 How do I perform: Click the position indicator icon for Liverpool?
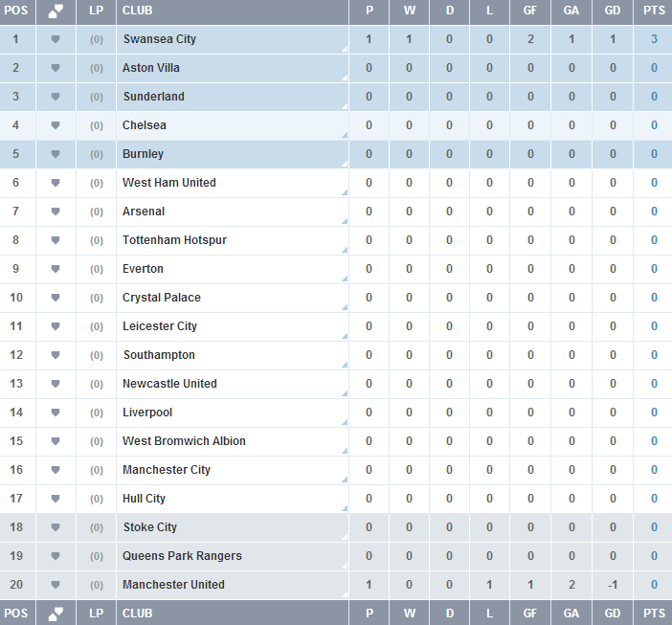[x=56, y=413]
